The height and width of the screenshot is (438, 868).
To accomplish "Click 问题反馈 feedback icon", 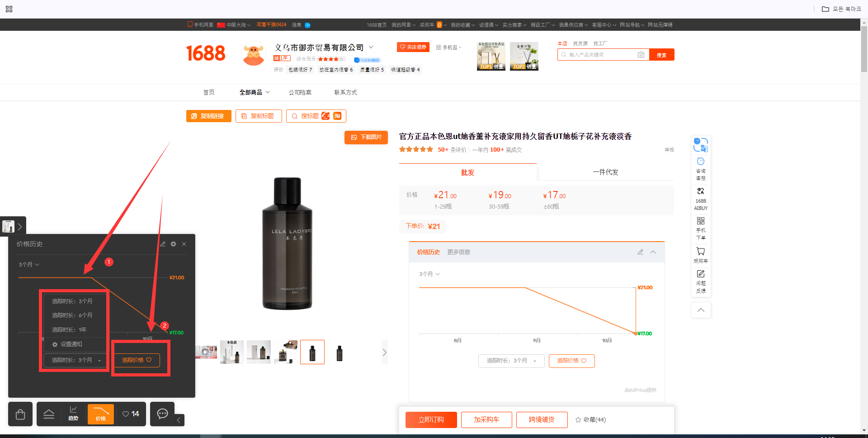I will tap(701, 281).
